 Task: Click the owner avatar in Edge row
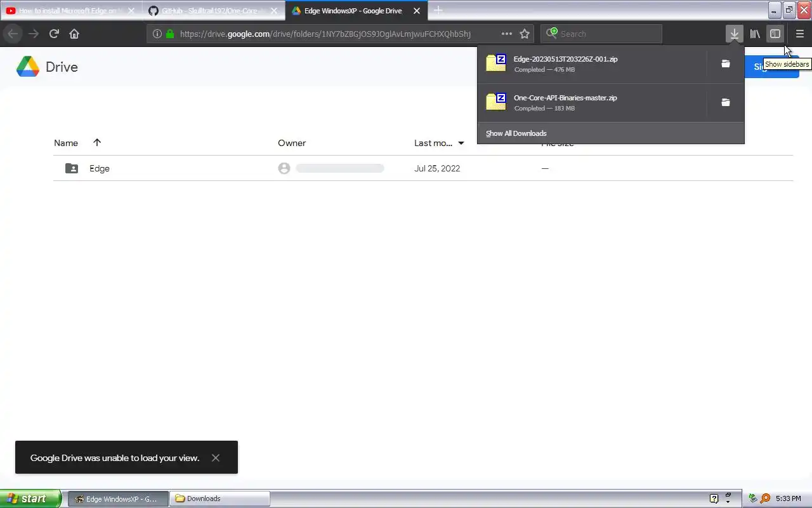[284, 168]
